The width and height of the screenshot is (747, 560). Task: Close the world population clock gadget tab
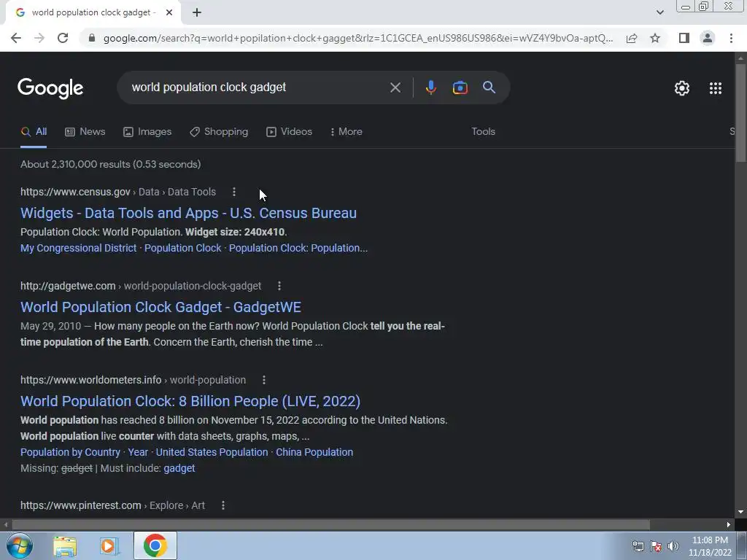click(169, 12)
